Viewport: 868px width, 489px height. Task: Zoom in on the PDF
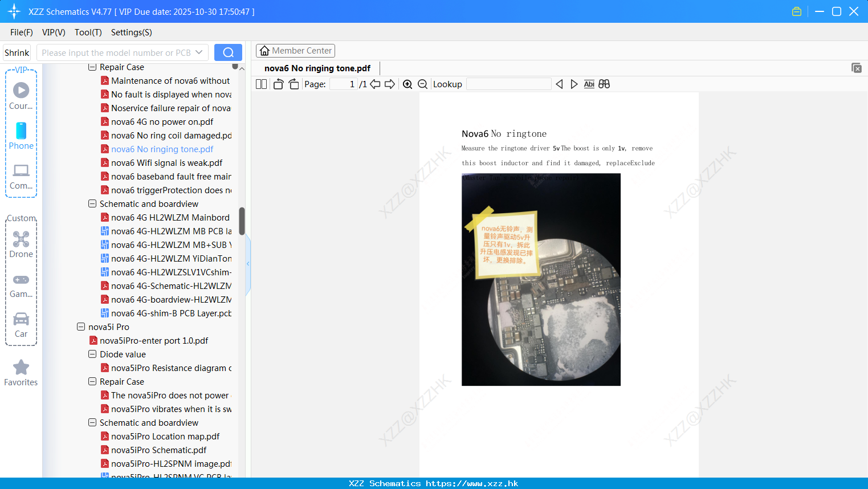[x=407, y=84]
